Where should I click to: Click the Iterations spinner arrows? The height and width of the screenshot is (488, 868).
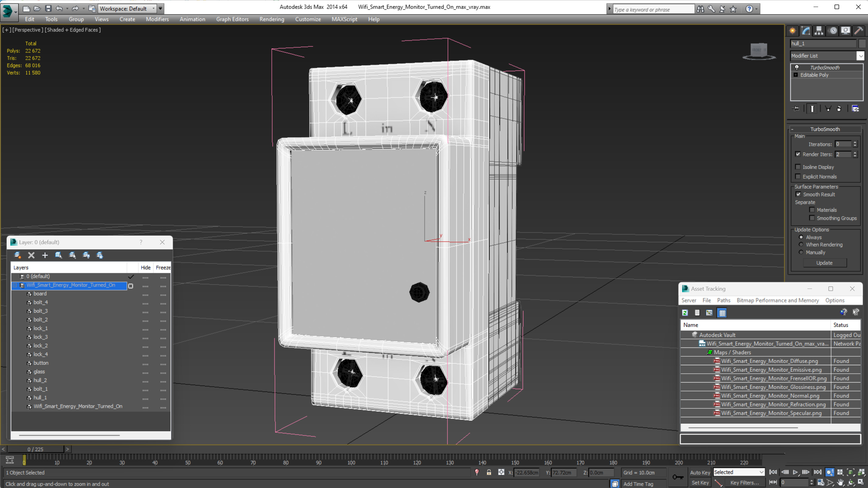coord(855,144)
